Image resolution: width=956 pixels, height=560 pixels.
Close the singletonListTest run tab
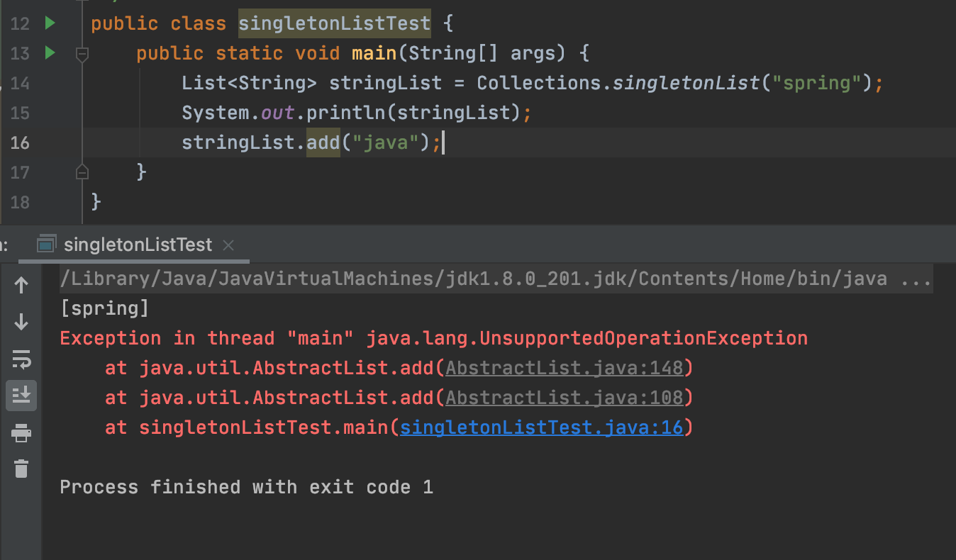[x=228, y=245]
